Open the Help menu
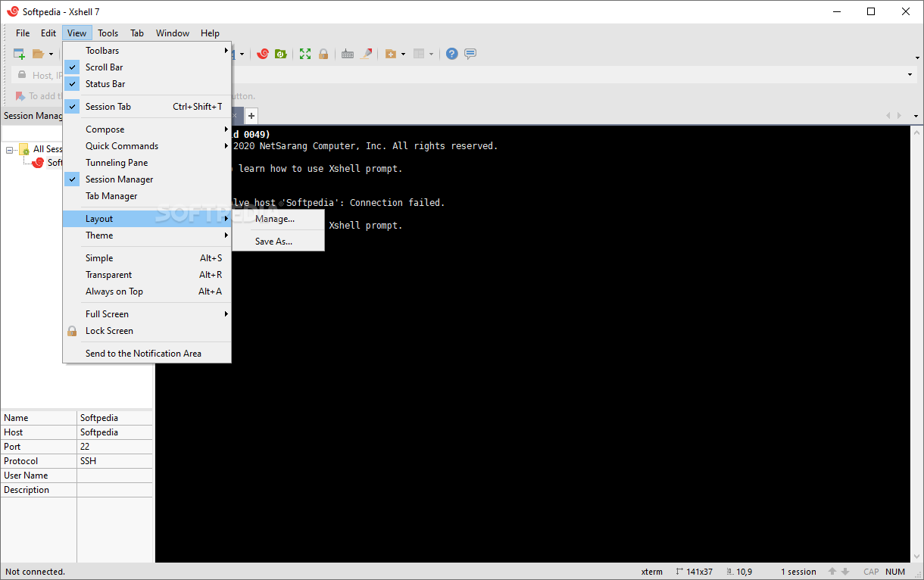The height and width of the screenshot is (580, 924). pos(210,33)
